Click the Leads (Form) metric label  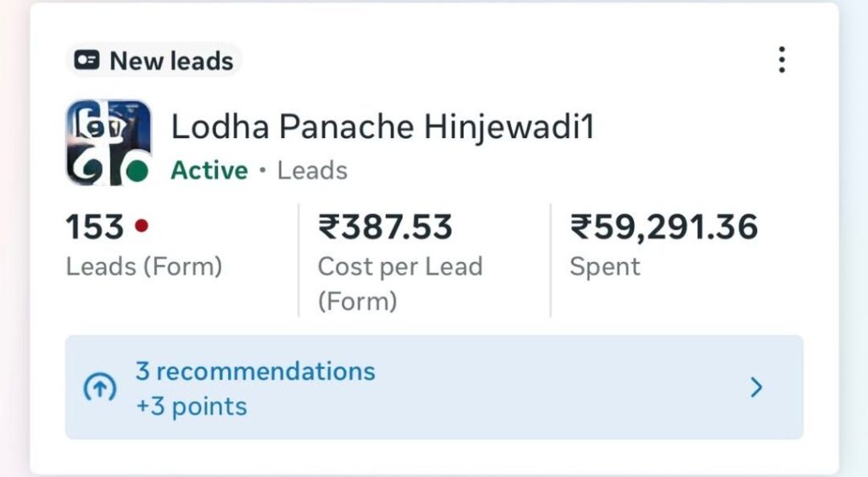point(144,267)
